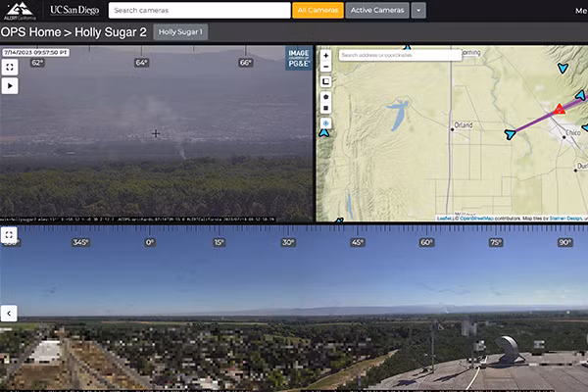Toggle the map locate-me button
Viewport: 588px width, 392px height.
point(325,123)
